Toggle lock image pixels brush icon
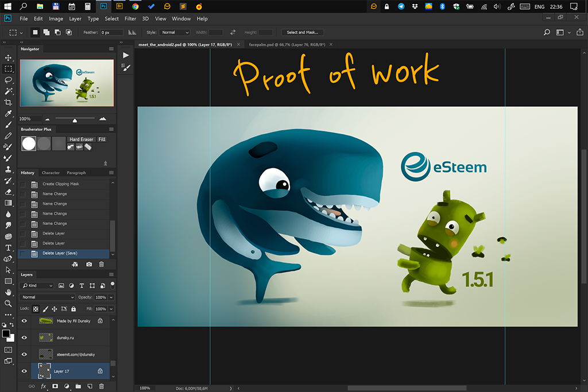The height and width of the screenshot is (392, 588). pos(45,309)
